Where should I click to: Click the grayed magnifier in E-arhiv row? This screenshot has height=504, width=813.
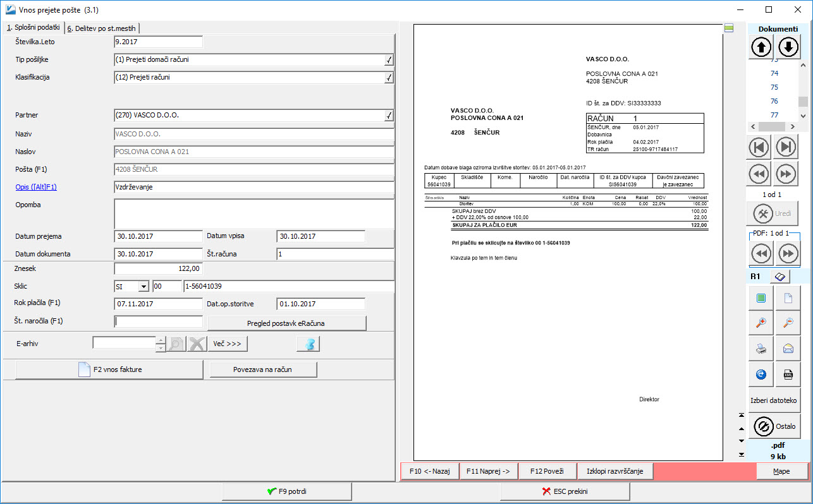pos(176,344)
